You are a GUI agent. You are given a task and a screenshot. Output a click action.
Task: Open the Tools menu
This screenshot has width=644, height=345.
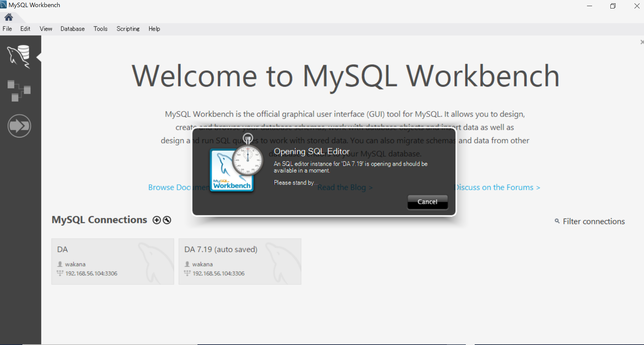click(100, 29)
